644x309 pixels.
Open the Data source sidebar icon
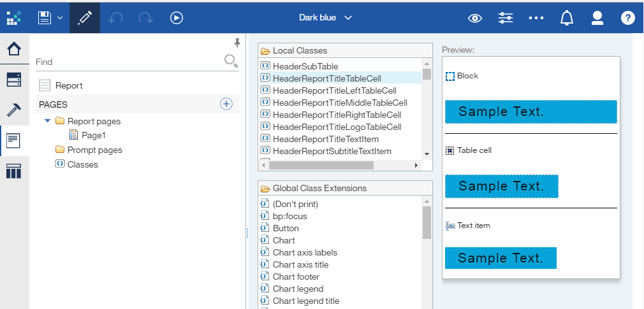click(x=15, y=80)
